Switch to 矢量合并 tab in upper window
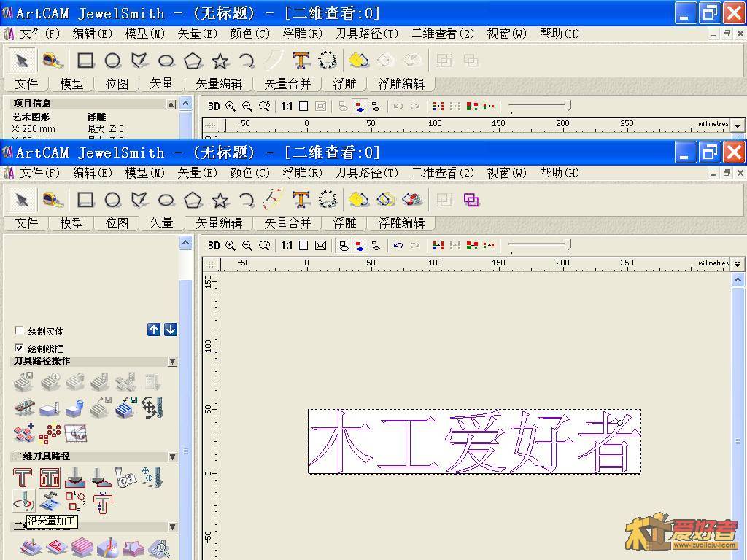The image size is (747, 560). click(x=287, y=84)
